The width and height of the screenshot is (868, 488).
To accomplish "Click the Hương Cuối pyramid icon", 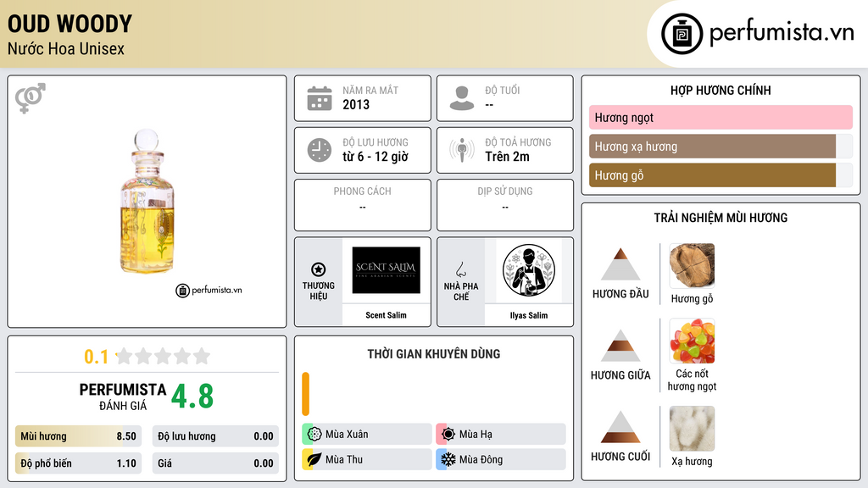I will (x=620, y=427).
